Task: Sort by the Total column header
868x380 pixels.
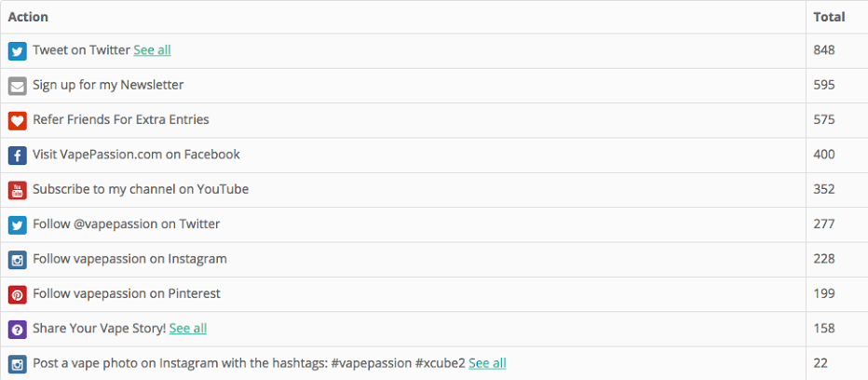Action: pyautogui.click(x=829, y=17)
